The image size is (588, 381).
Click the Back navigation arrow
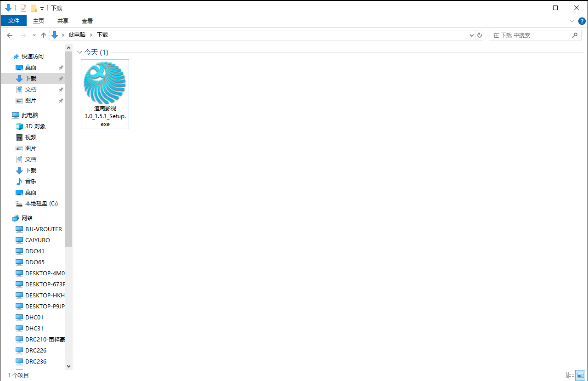(x=10, y=35)
